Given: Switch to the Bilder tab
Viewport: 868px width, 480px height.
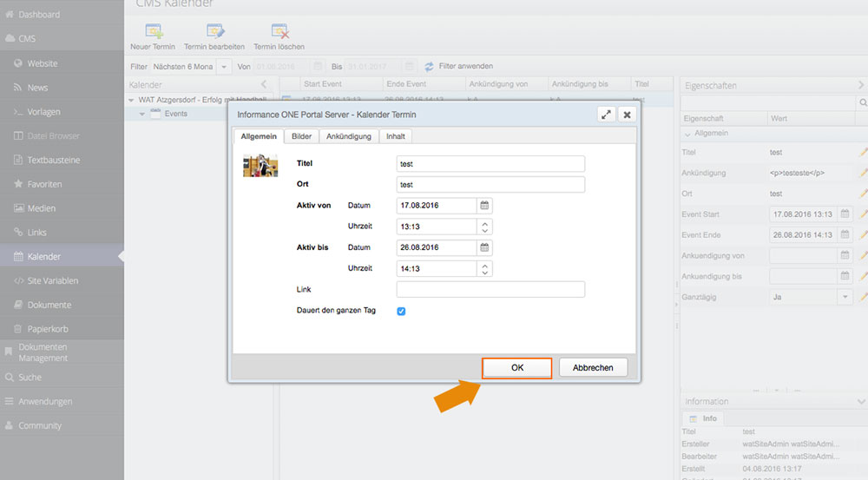Looking at the screenshot, I should click(301, 136).
